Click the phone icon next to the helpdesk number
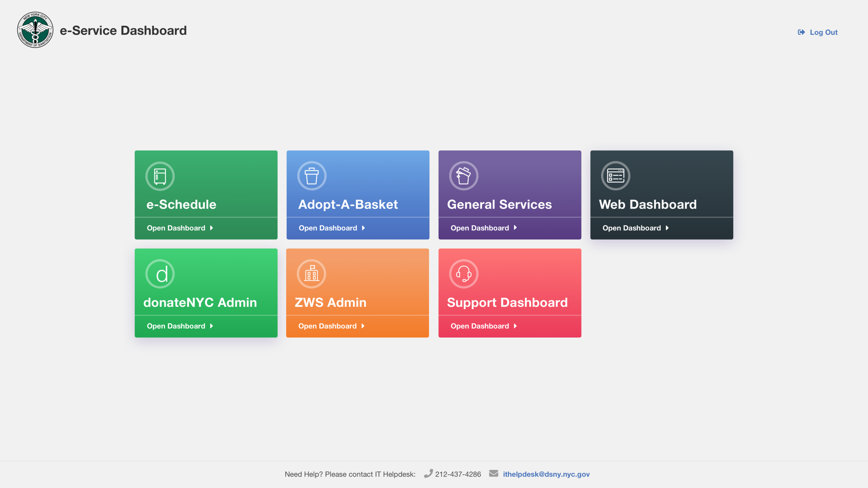868x488 pixels. point(428,474)
